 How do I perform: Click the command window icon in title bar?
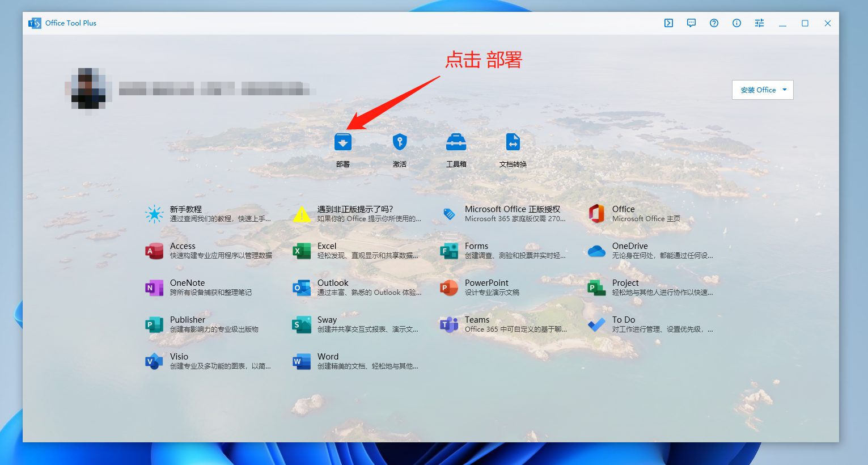pos(669,23)
